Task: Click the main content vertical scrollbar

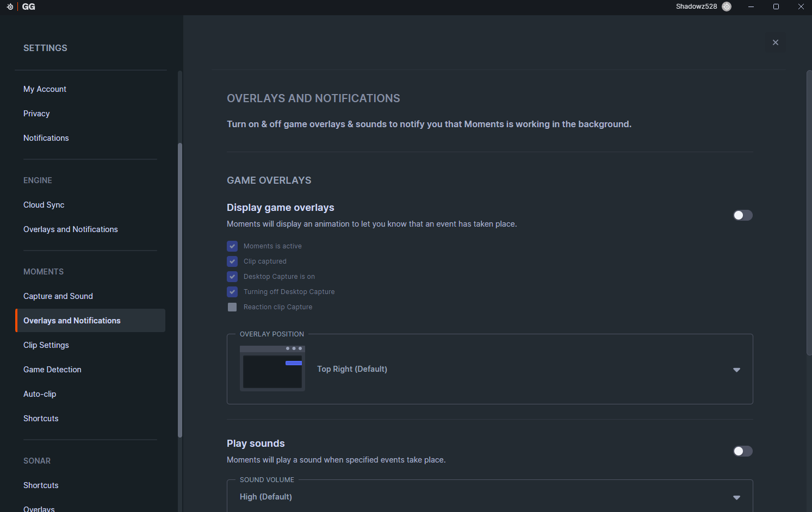Action: 809,213
